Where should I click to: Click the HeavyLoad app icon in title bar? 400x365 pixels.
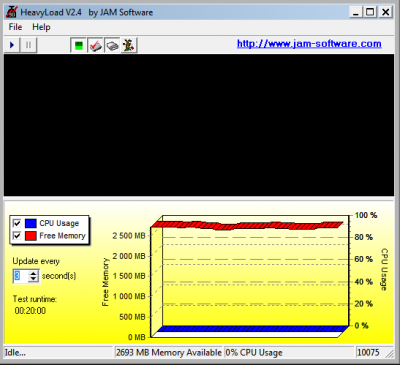12,12
